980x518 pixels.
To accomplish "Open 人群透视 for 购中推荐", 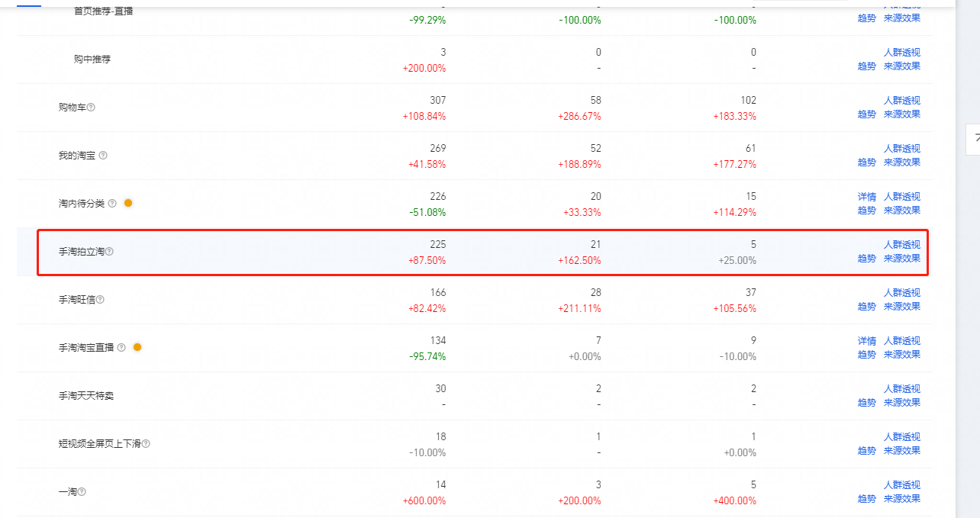I will [x=901, y=53].
